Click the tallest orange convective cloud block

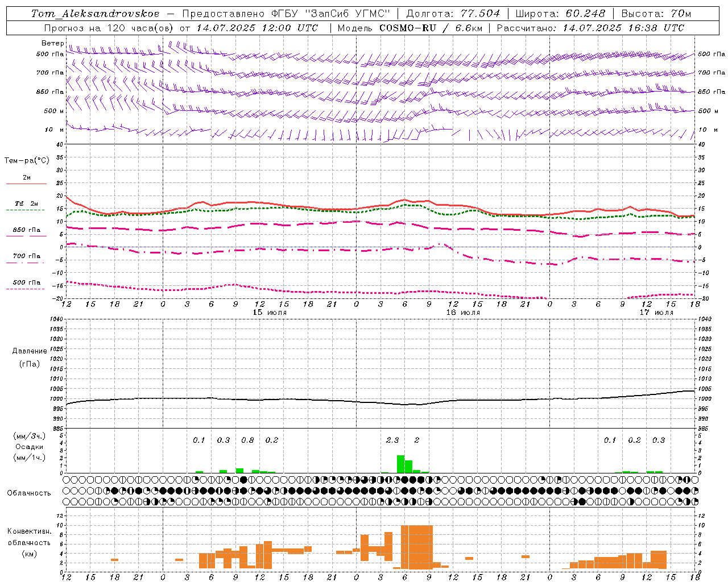pyautogui.click(x=416, y=547)
